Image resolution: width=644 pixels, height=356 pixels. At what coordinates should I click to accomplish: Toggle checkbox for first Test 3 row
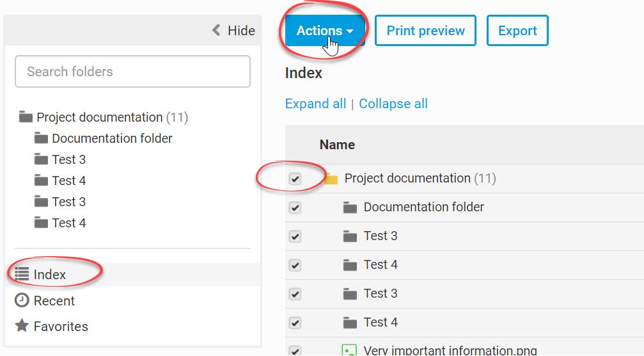(x=295, y=237)
